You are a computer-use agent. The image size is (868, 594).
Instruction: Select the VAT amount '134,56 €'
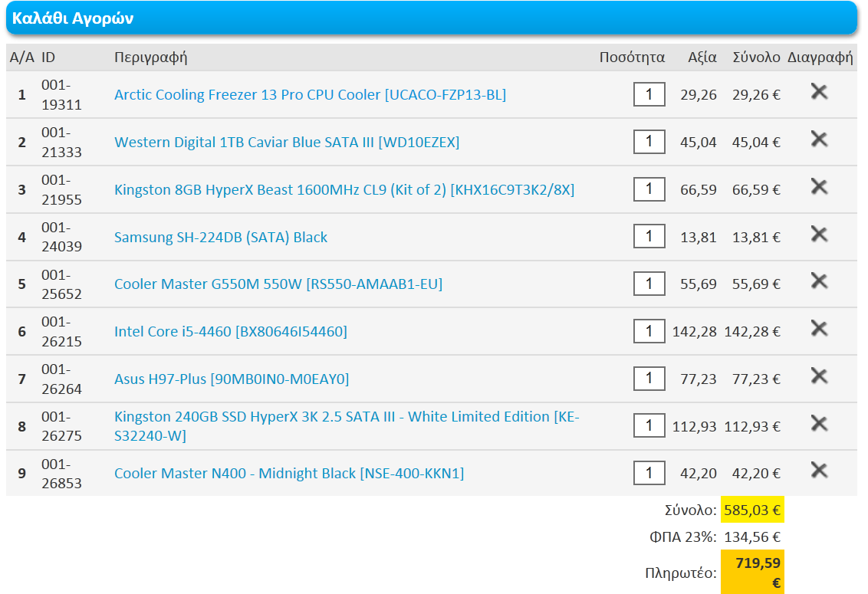[x=752, y=537]
